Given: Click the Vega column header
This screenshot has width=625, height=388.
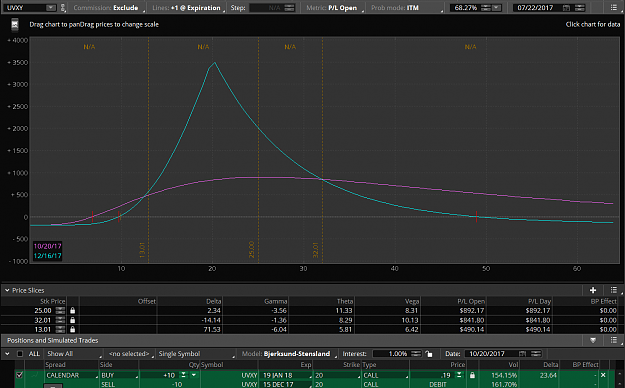Looking at the screenshot, I should pos(412,301).
